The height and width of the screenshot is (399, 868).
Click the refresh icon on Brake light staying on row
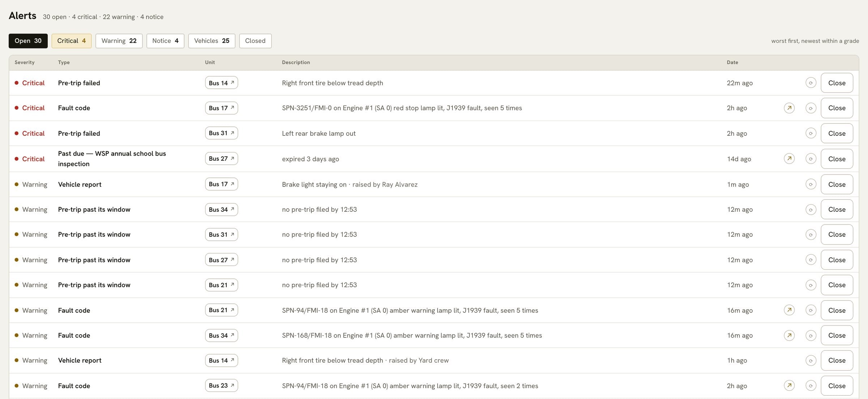tap(811, 184)
